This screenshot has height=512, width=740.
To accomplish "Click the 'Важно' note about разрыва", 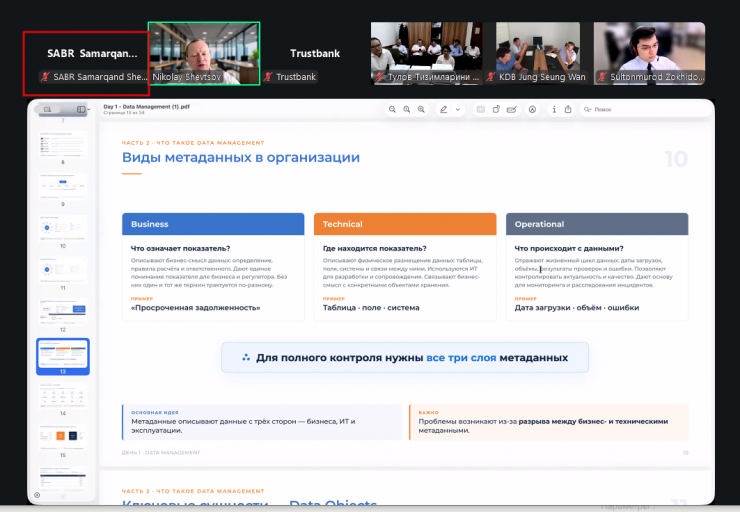I will point(549,422).
